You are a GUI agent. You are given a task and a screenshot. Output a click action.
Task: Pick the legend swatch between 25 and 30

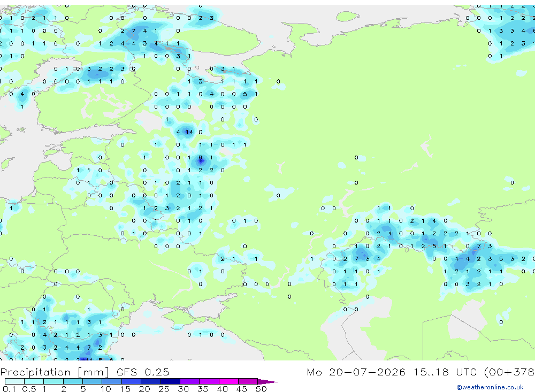(170, 381)
